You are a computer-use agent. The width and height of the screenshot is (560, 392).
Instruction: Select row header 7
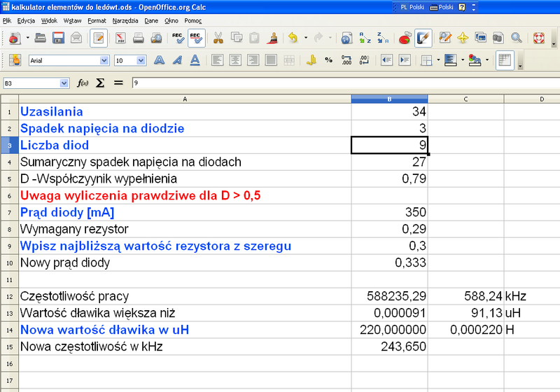click(x=9, y=212)
